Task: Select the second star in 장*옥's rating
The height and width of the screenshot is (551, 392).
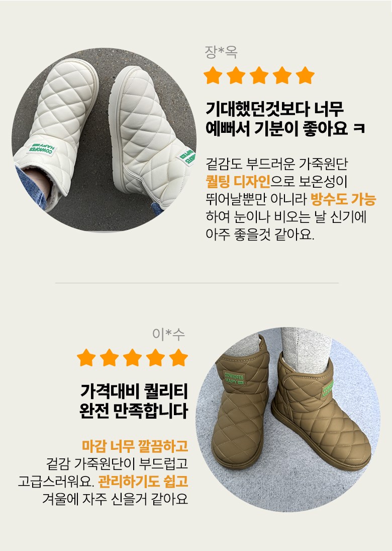Action: [236, 75]
